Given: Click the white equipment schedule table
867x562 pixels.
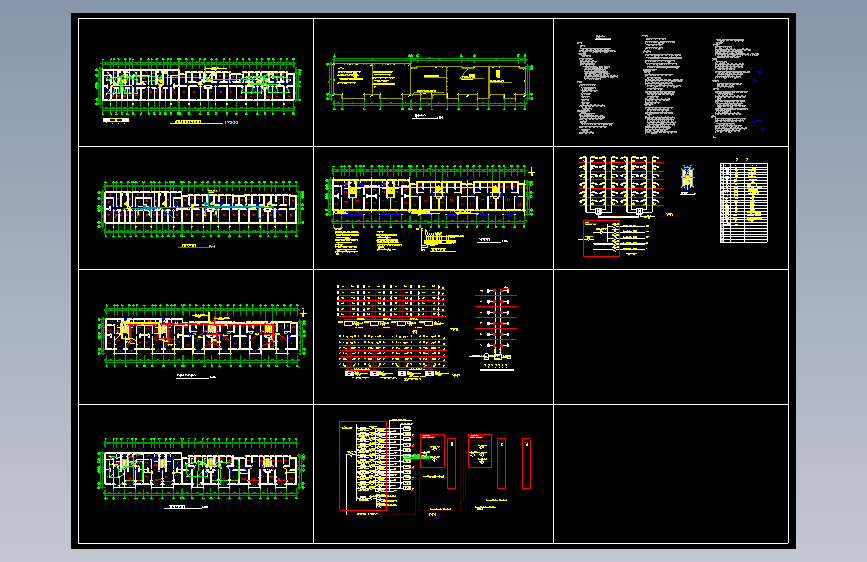Looking at the screenshot, I should (x=744, y=202).
